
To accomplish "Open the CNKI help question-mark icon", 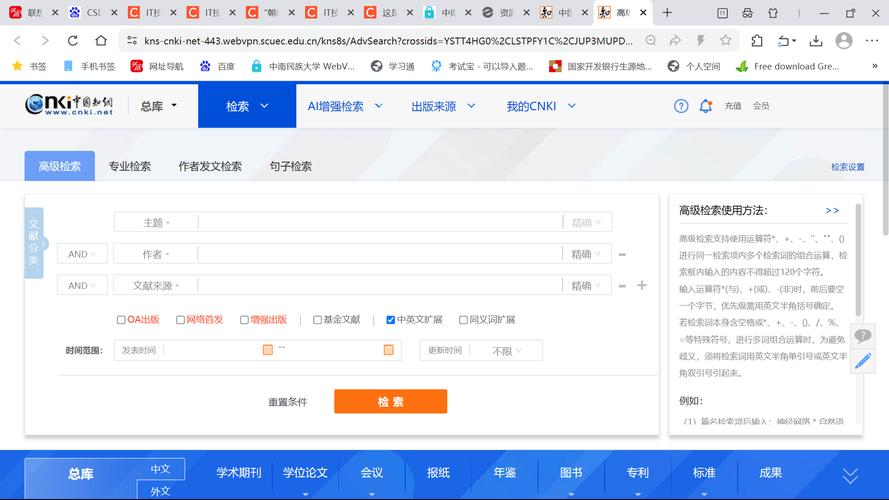I will pyautogui.click(x=681, y=106).
